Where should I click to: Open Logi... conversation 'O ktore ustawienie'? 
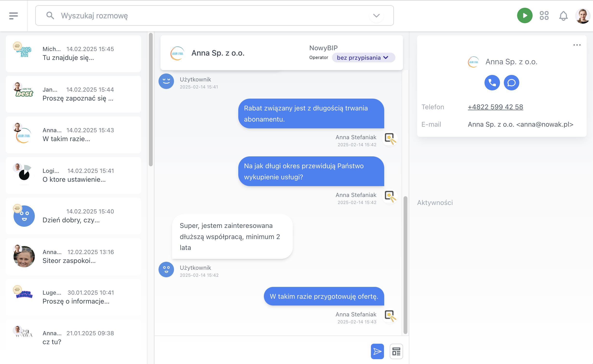[73, 175]
